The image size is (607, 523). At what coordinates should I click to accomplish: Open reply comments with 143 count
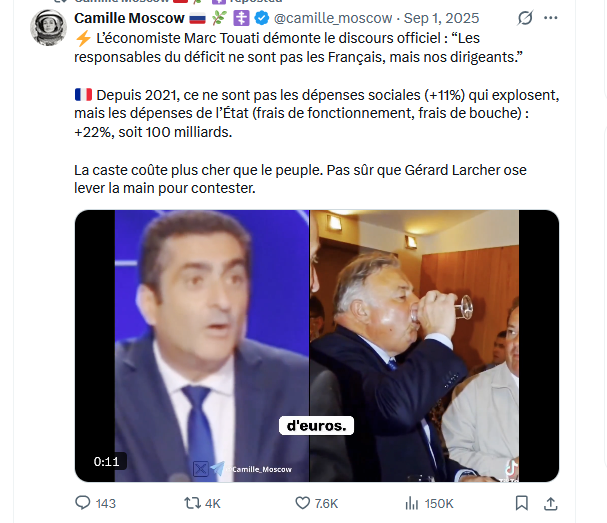(95, 503)
